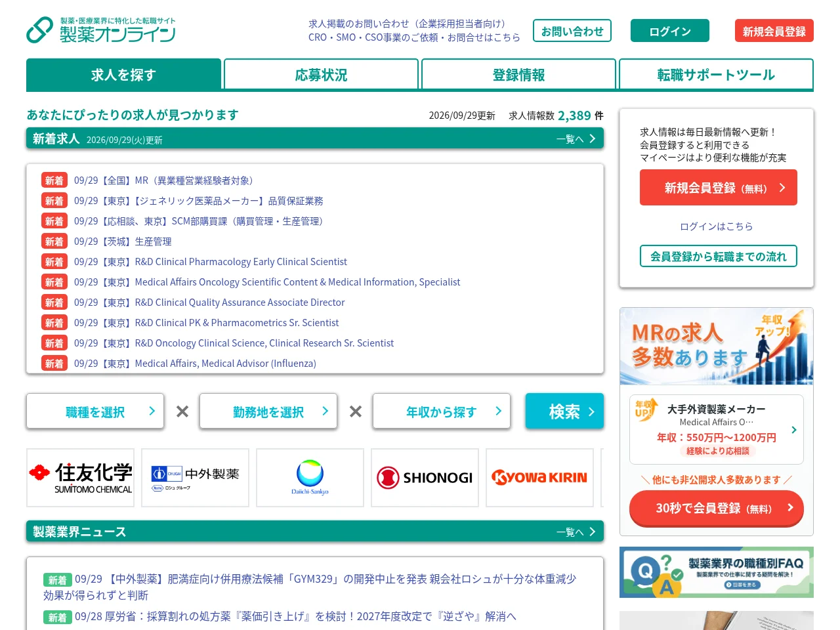Open the 製薬業界の職種別FAQ banner
The image size is (840, 630).
click(x=717, y=572)
